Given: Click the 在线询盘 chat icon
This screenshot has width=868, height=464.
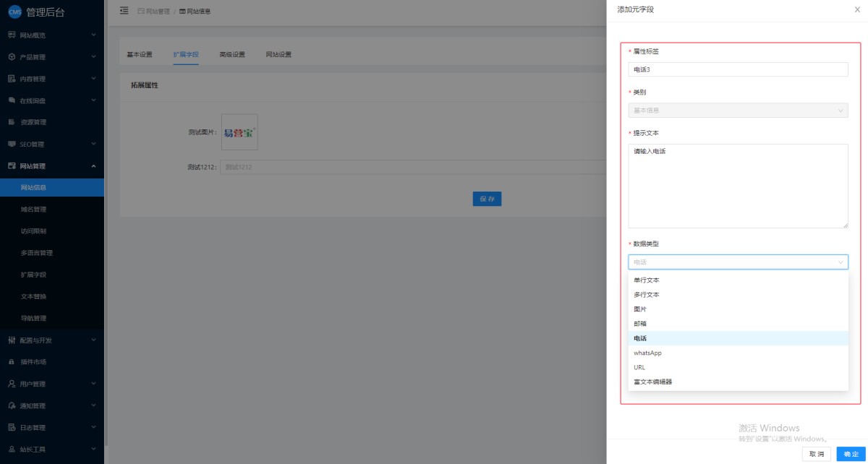Looking at the screenshot, I should [12, 100].
